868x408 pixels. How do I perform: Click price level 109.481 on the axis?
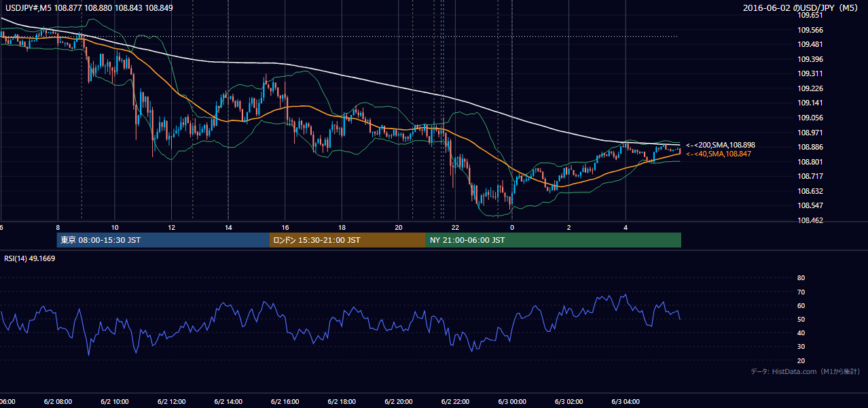pos(810,44)
